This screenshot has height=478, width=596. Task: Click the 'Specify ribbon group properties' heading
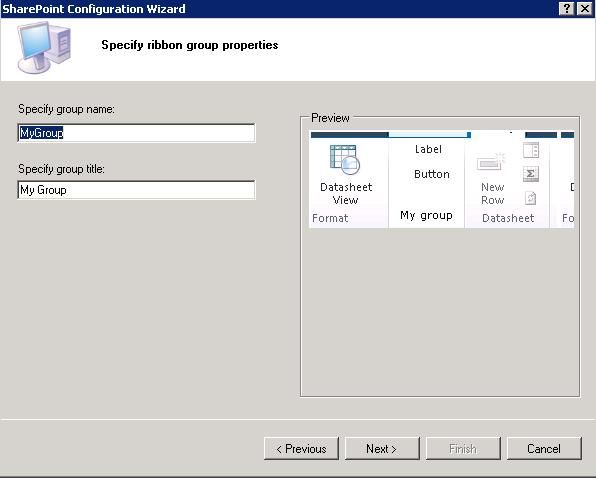coord(190,45)
